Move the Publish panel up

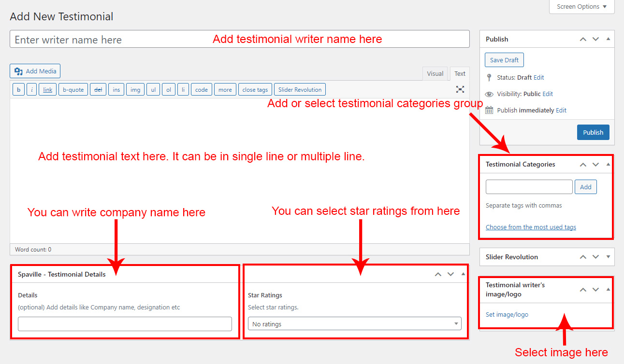click(583, 39)
